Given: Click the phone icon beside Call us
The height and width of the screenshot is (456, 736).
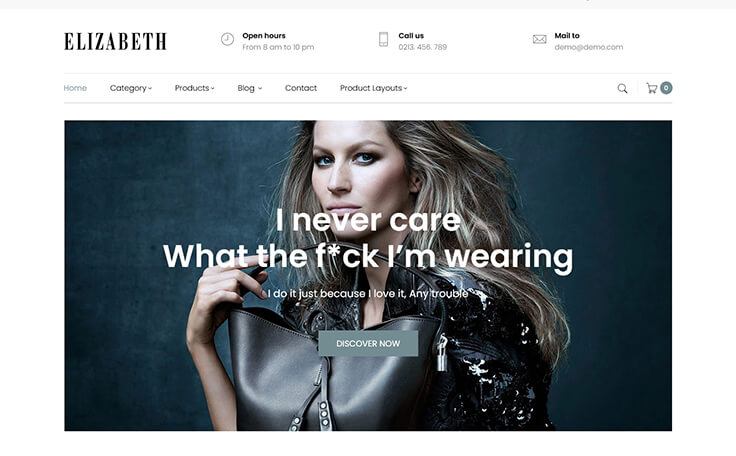Looking at the screenshot, I should click(383, 39).
